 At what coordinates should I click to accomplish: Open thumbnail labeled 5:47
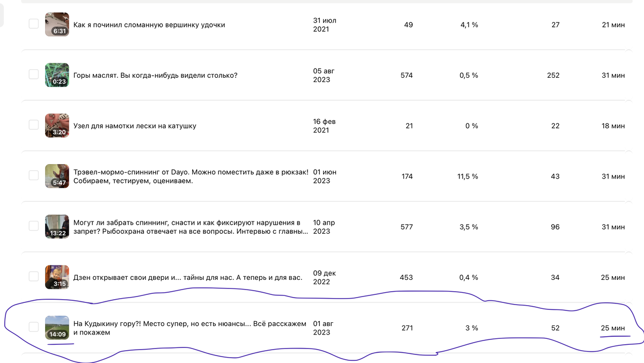coord(57,176)
